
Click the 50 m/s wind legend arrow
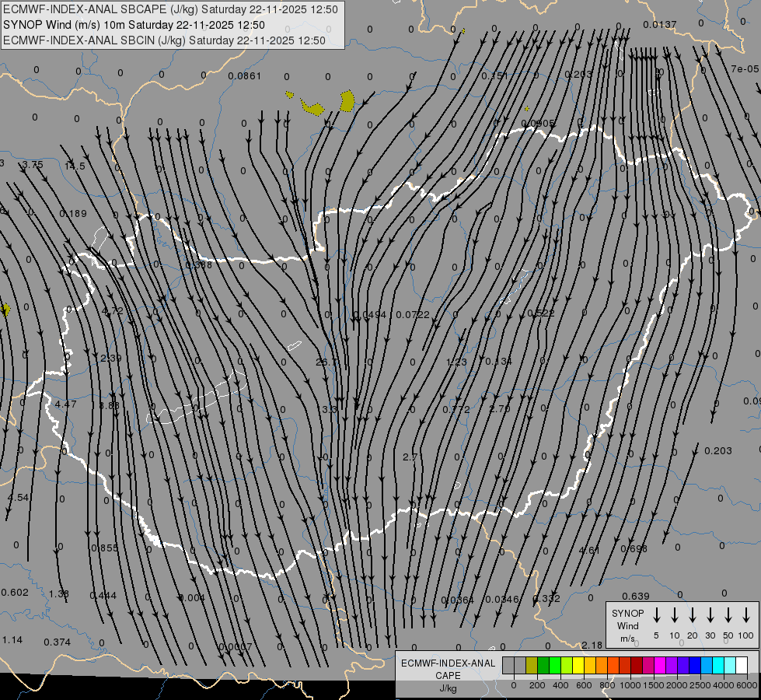click(x=728, y=615)
